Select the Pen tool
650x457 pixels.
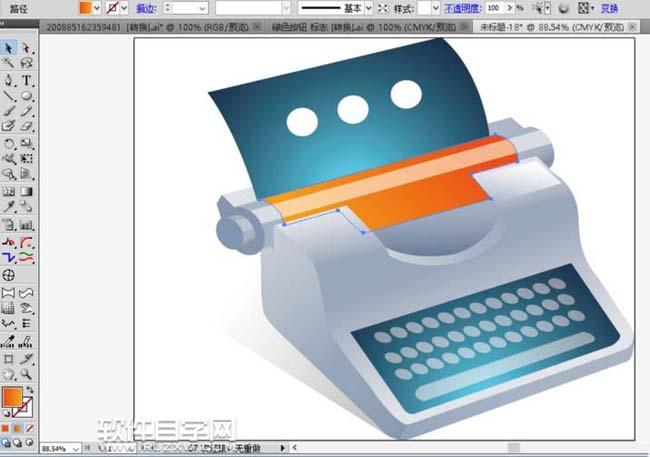pos(8,80)
